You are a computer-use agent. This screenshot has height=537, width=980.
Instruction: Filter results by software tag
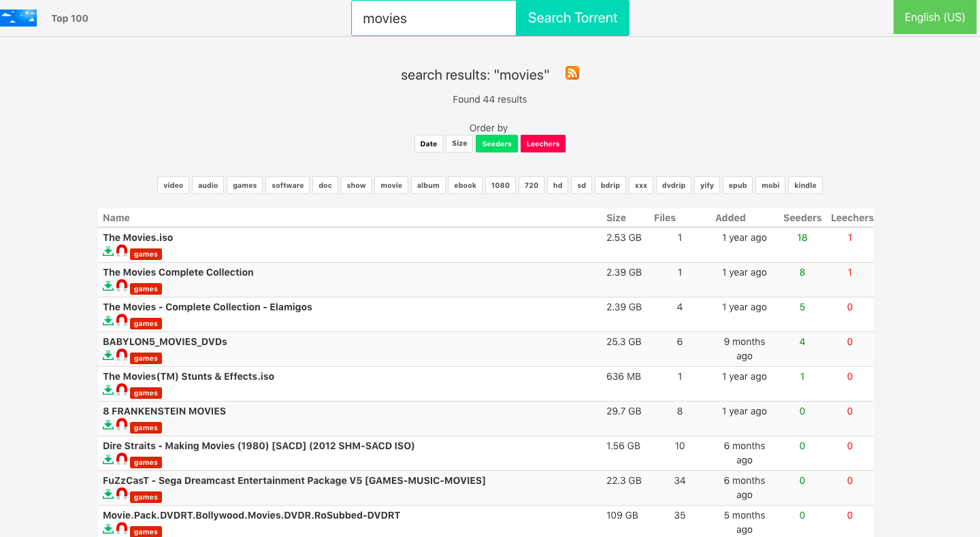[288, 185]
